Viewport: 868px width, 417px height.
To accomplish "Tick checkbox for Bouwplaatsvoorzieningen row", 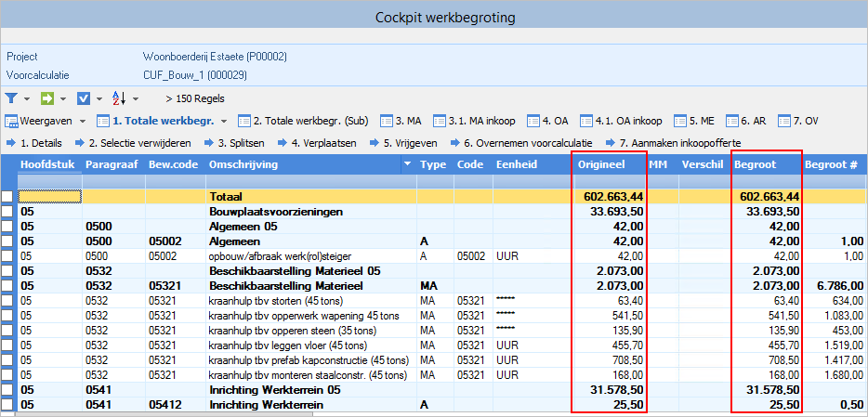I will click(7, 211).
